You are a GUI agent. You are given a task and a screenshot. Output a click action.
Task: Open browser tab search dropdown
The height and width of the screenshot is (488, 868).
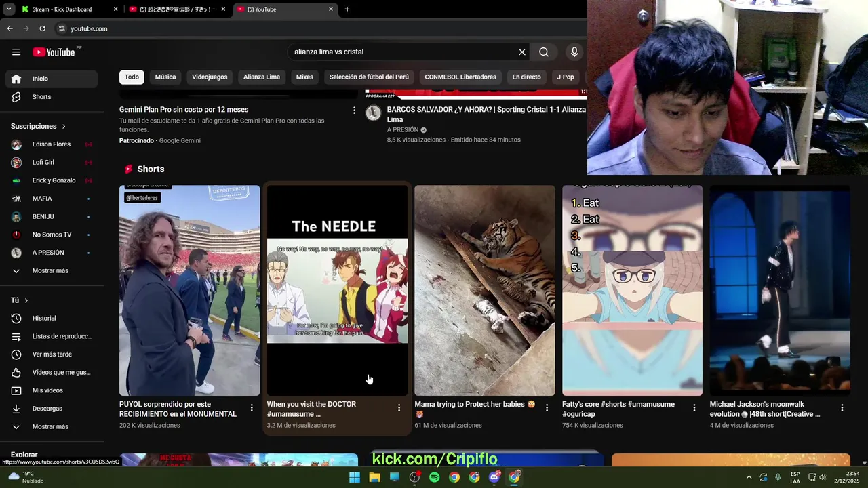9,9
